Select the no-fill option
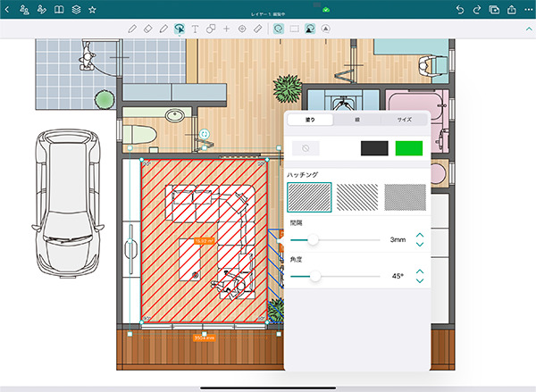 pos(306,148)
